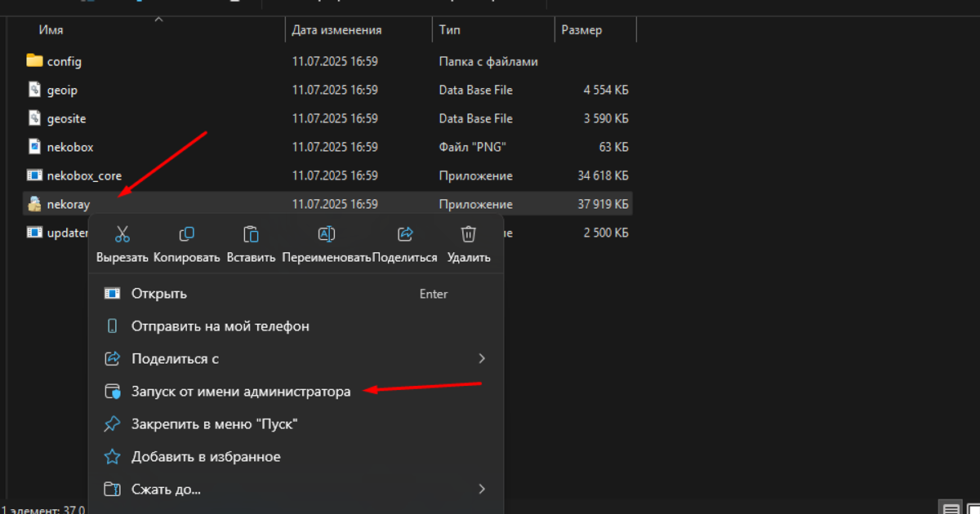The height and width of the screenshot is (514, 980).
Task: Click the Copy (Копировать) icon
Action: click(x=187, y=235)
